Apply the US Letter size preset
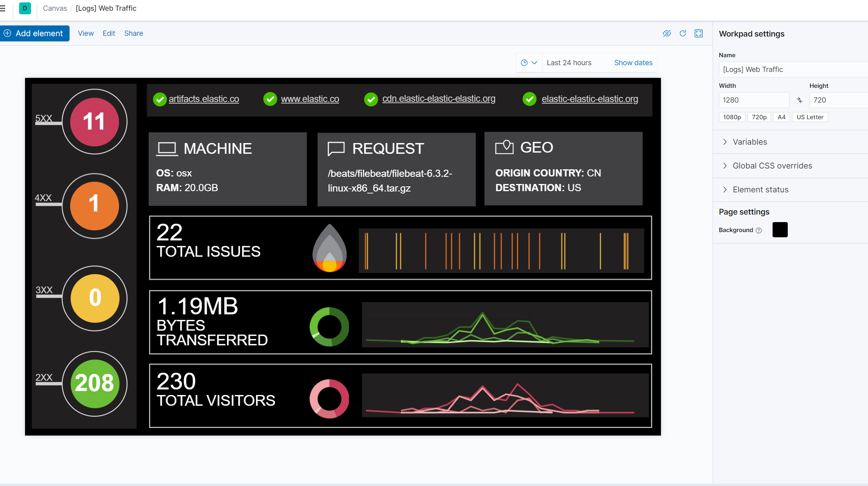Image resolution: width=868 pixels, height=486 pixels. pyautogui.click(x=810, y=117)
